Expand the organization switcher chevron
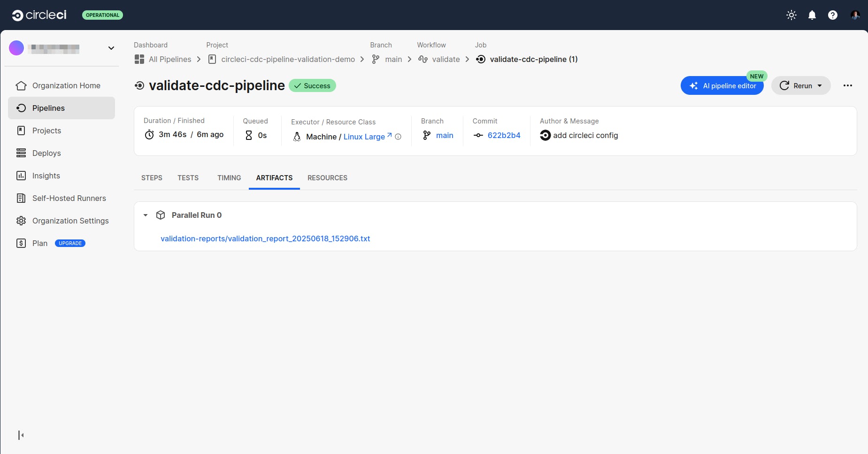The image size is (868, 454). pos(111,48)
